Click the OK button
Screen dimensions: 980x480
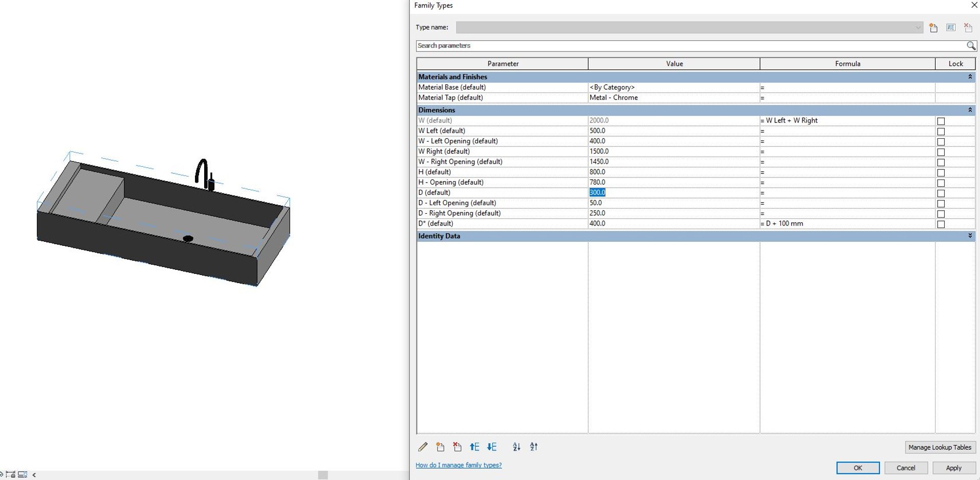coord(857,468)
